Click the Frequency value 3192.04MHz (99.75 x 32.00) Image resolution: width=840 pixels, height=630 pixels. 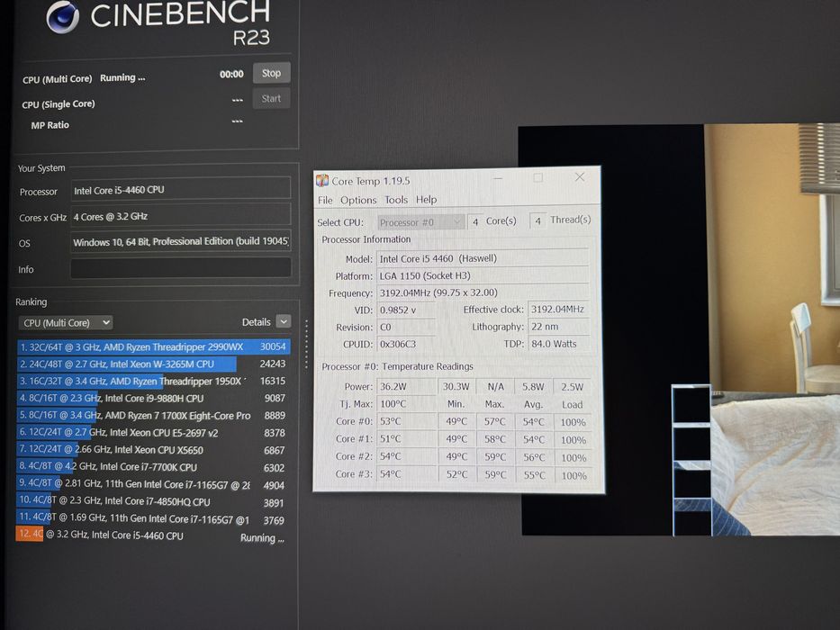click(x=483, y=292)
